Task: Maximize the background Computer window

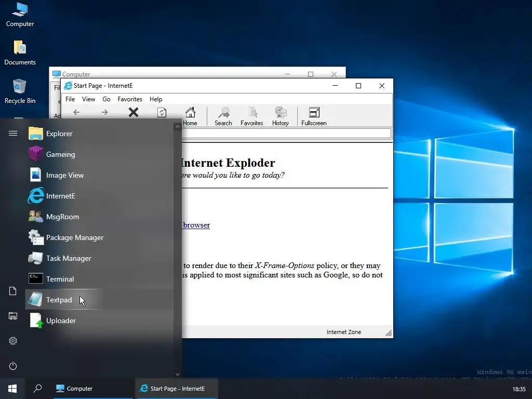Action: (x=311, y=74)
